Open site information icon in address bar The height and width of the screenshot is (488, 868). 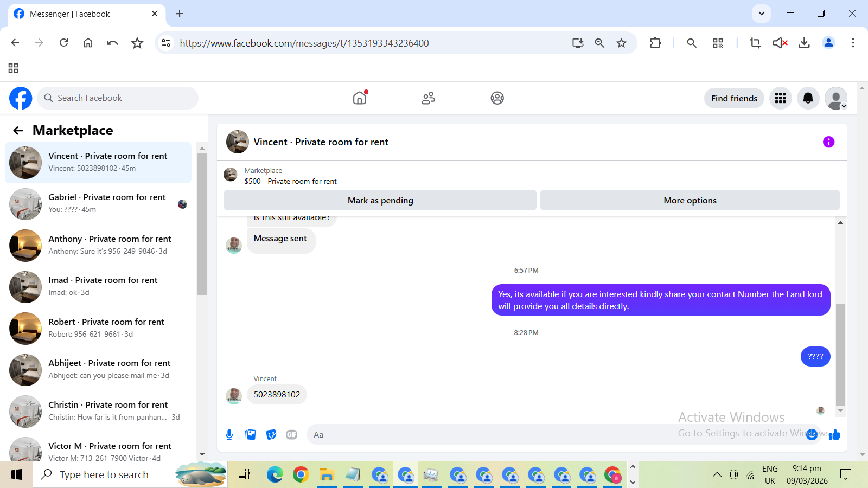(x=167, y=43)
